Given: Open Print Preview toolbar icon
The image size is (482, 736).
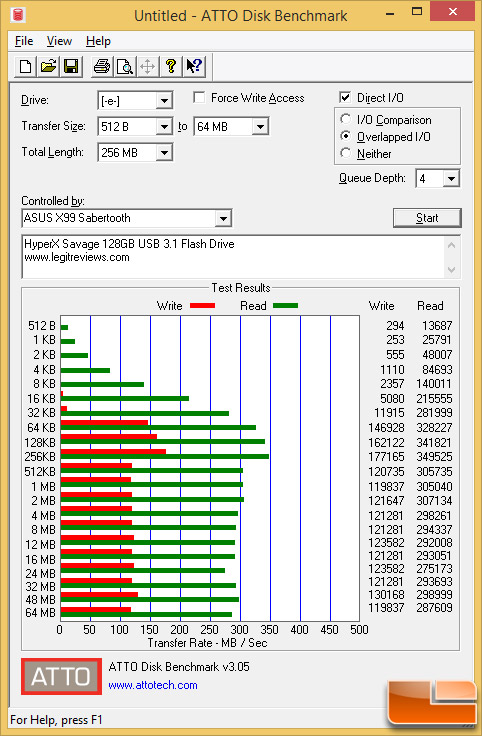Looking at the screenshot, I should (125, 66).
